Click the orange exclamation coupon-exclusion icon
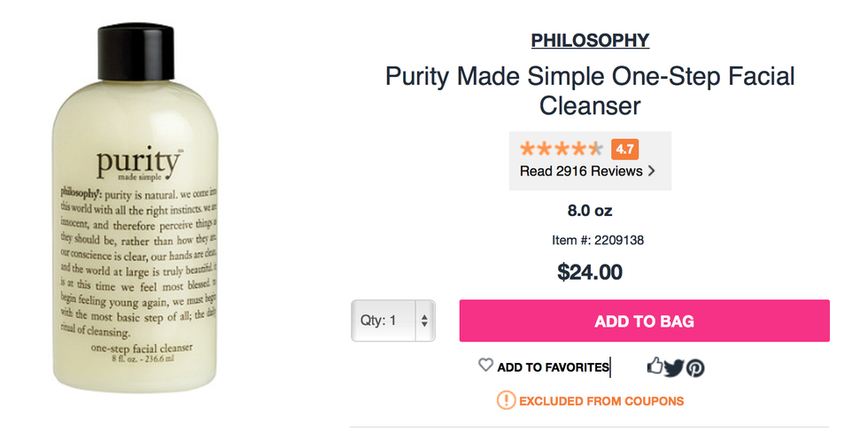 (x=506, y=401)
